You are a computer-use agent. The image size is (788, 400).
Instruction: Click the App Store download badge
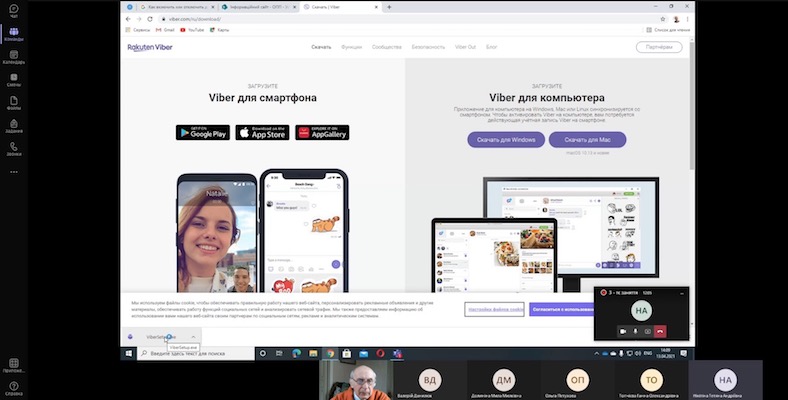[x=262, y=133]
